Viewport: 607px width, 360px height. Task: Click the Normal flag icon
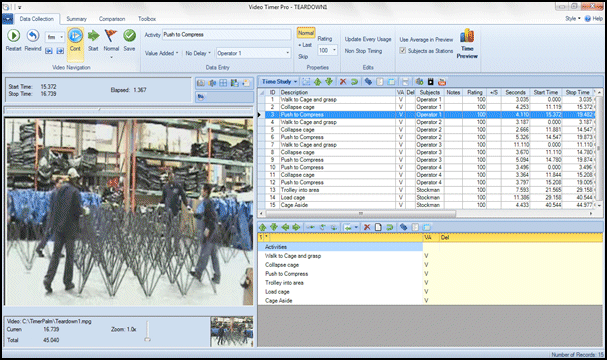point(111,36)
